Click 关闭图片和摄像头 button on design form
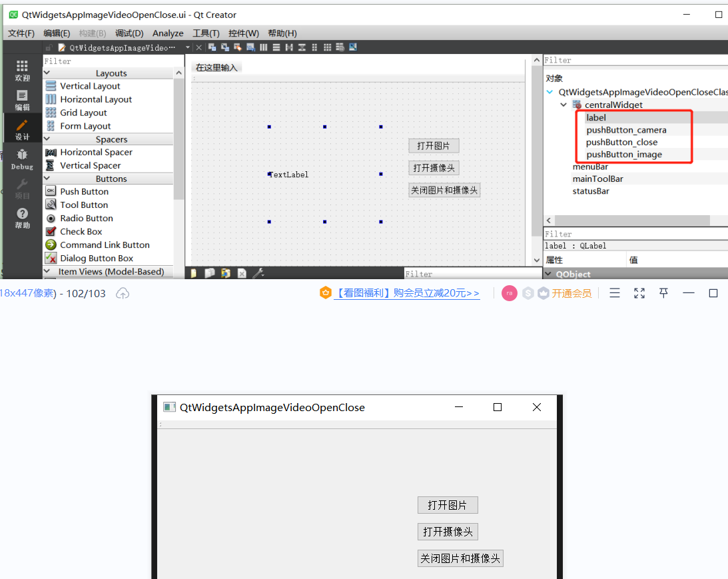 444,191
